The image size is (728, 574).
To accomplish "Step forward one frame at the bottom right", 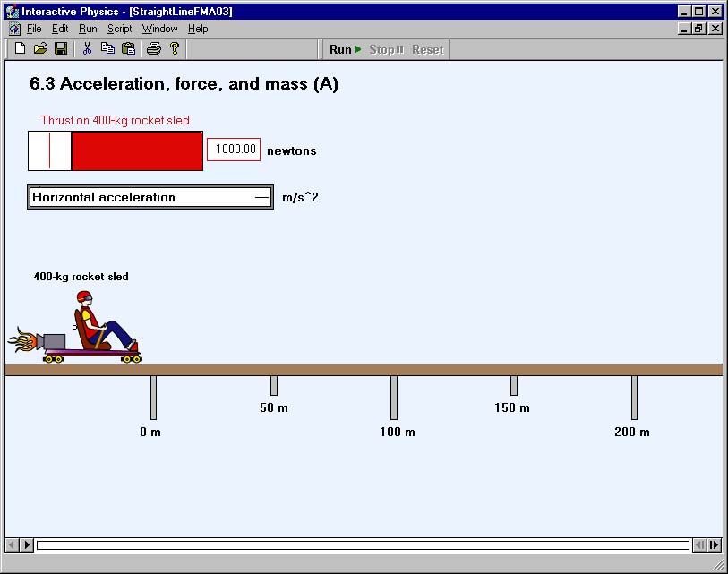I will (x=714, y=544).
